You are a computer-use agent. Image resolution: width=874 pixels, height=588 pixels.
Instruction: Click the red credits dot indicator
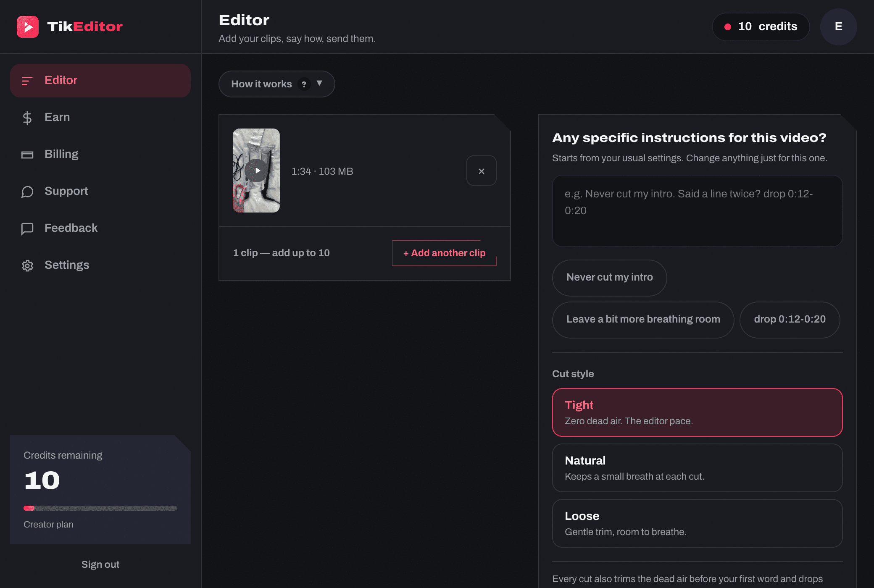[728, 27]
